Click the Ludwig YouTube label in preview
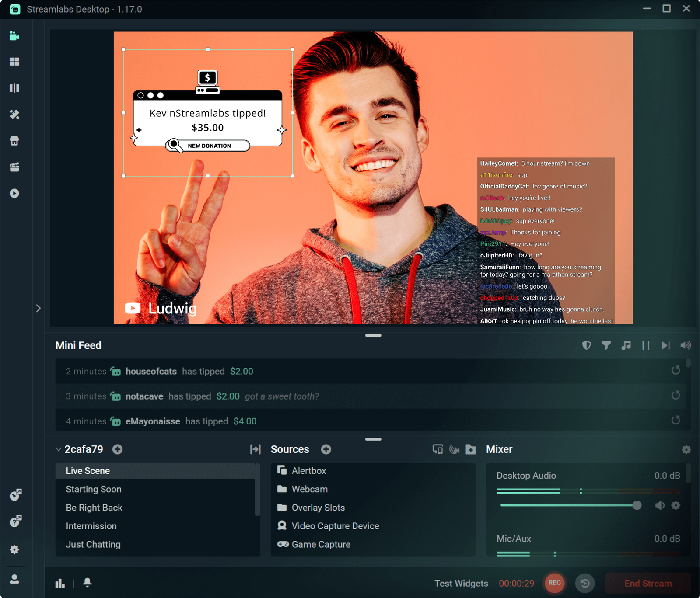The width and height of the screenshot is (700, 598). click(x=161, y=309)
